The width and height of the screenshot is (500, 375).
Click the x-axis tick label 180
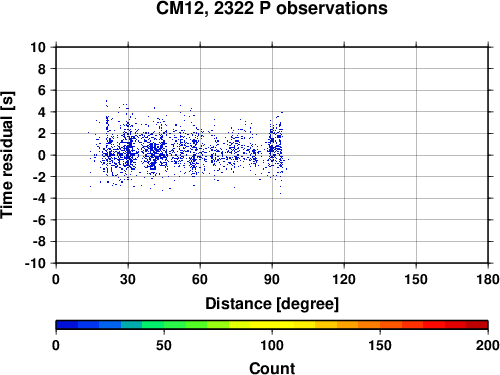(x=488, y=279)
